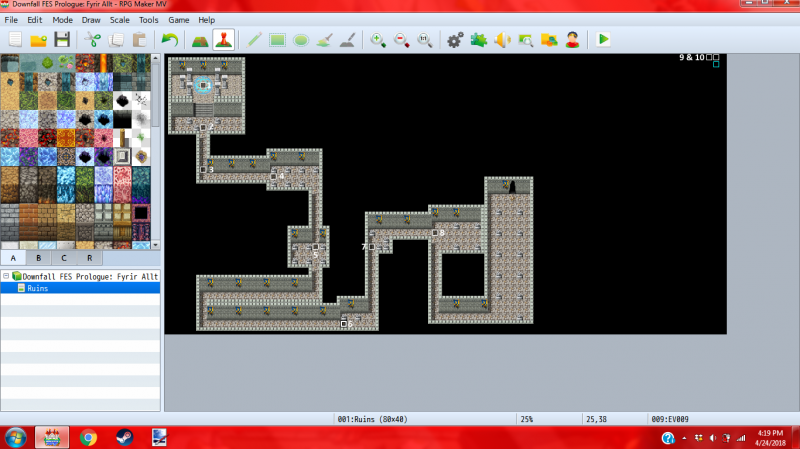Open project using the folder icon
Screen dimensions: 800x449
coord(38,40)
